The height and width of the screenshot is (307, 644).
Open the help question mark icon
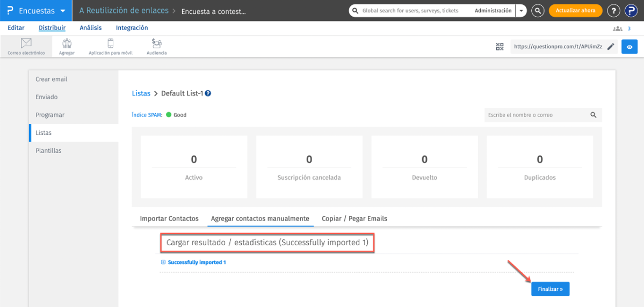[x=613, y=11]
